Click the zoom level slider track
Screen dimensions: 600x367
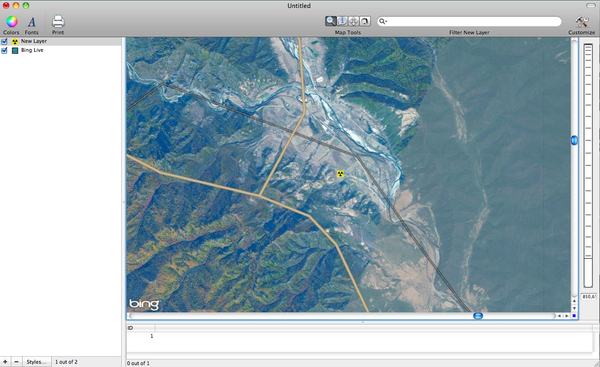tap(588, 165)
